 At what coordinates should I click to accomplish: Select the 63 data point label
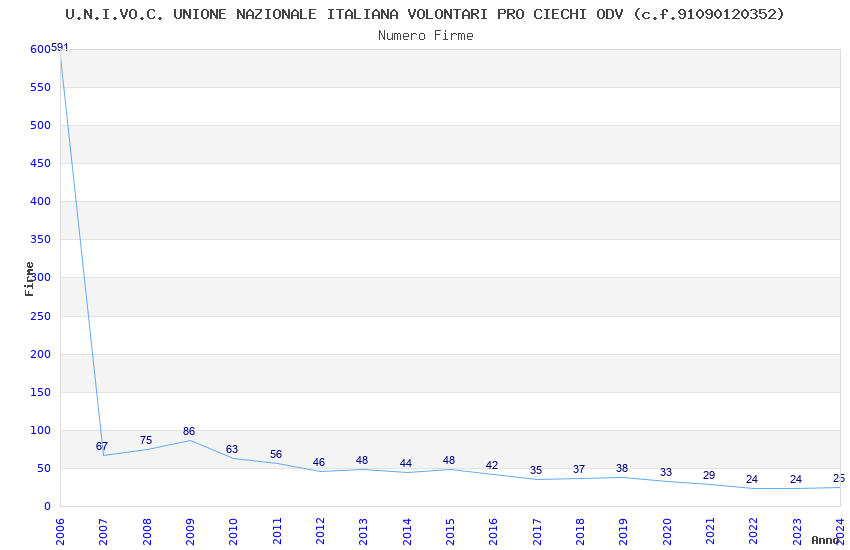pyautogui.click(x=232, y=449)
